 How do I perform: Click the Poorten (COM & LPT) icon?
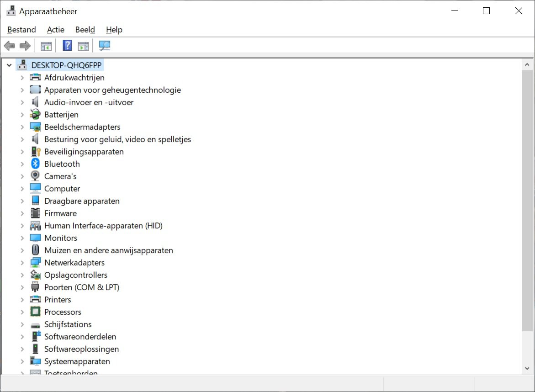pos(35,287)
